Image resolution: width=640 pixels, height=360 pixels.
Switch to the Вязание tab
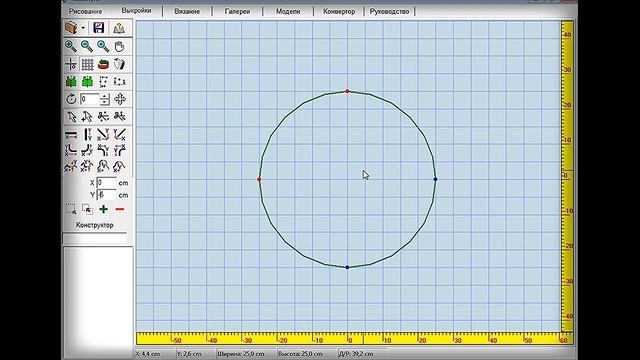(x=187, y=11)
